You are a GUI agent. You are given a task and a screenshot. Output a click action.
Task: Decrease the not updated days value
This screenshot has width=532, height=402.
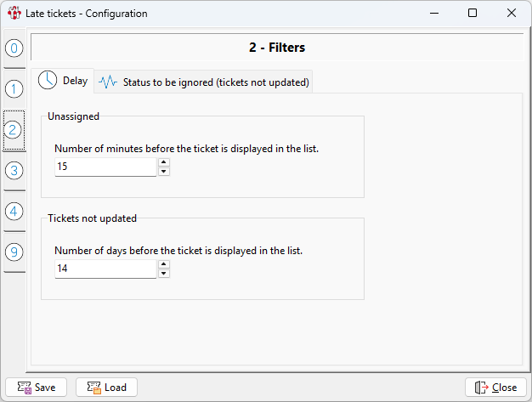click(x=164, y=274)
